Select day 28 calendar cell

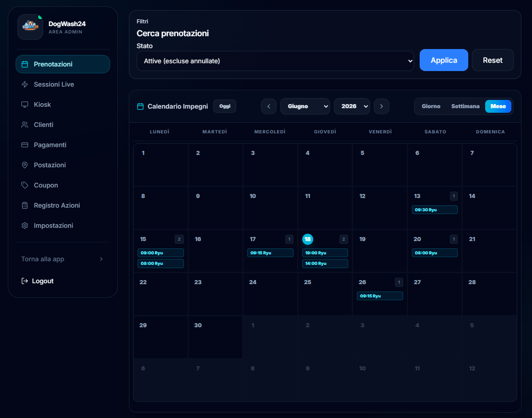tap(490, 294)
